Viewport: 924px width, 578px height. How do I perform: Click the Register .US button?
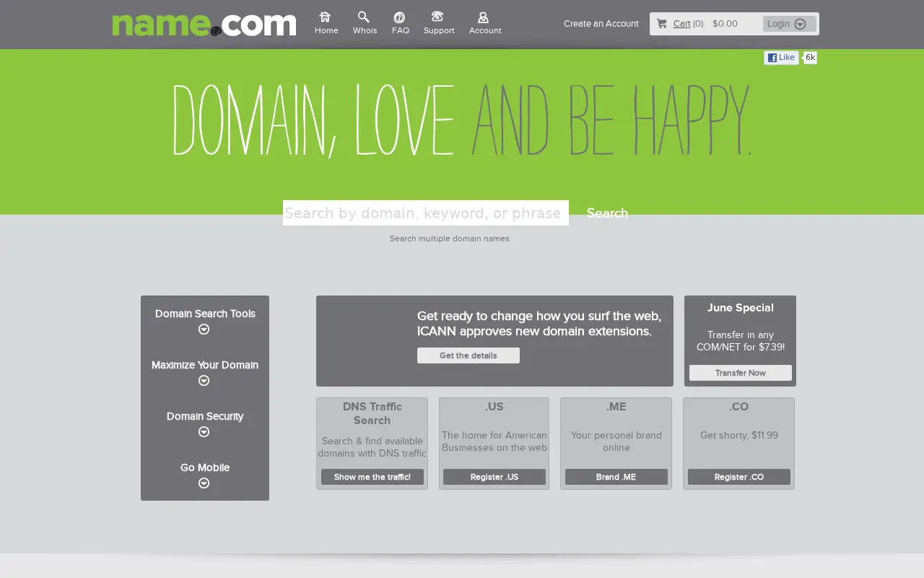[494, 477]
